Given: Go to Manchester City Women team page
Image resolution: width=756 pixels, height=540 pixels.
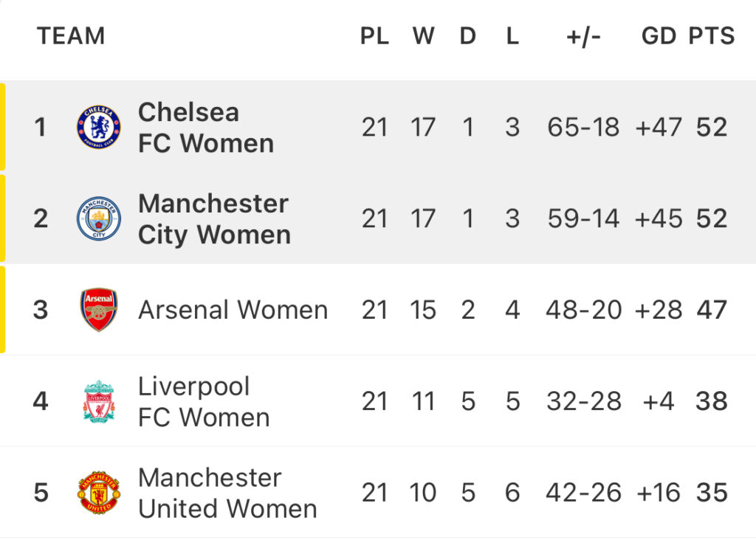Looking at the screenshot, I should click(x=214, y=218).
